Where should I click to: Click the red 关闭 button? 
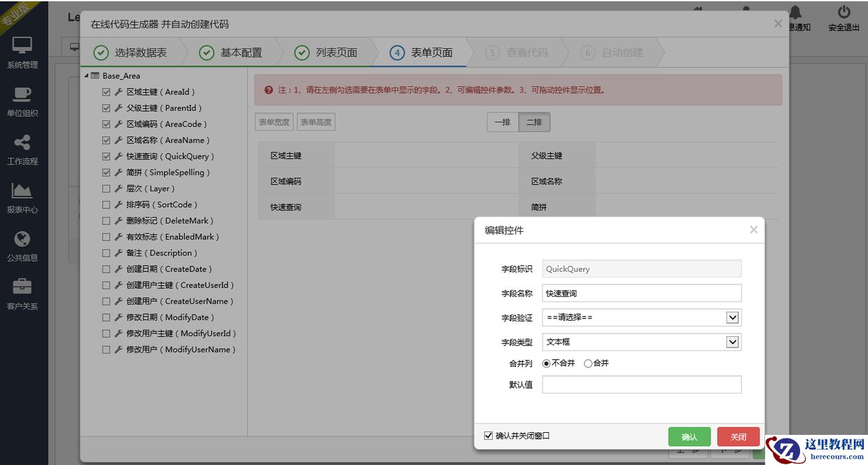click(x=738, y=437)
